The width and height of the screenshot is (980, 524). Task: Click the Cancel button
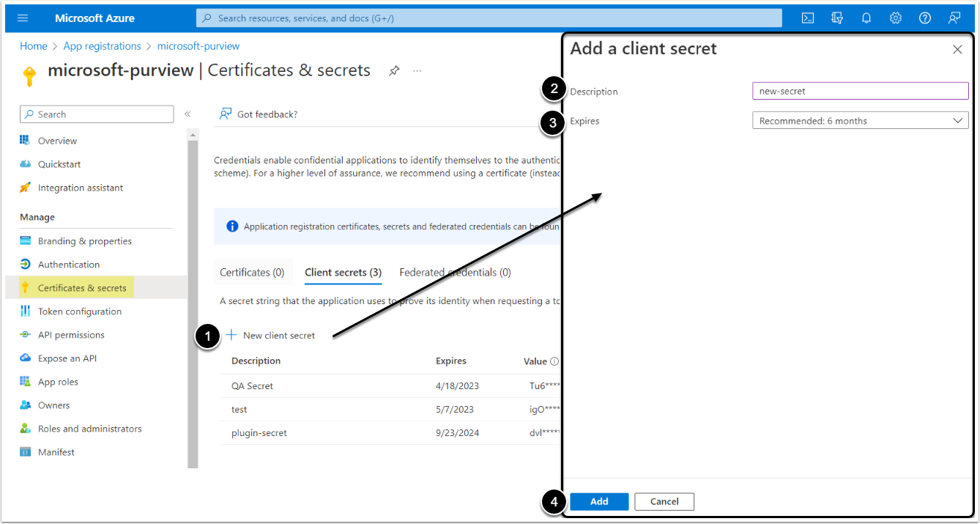(x=664, y=501)
